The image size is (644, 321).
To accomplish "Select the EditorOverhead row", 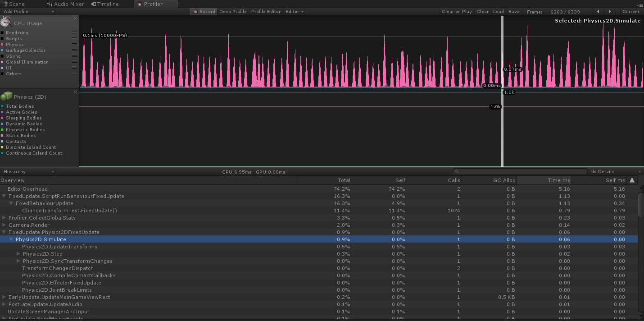I will pos(319,189).
